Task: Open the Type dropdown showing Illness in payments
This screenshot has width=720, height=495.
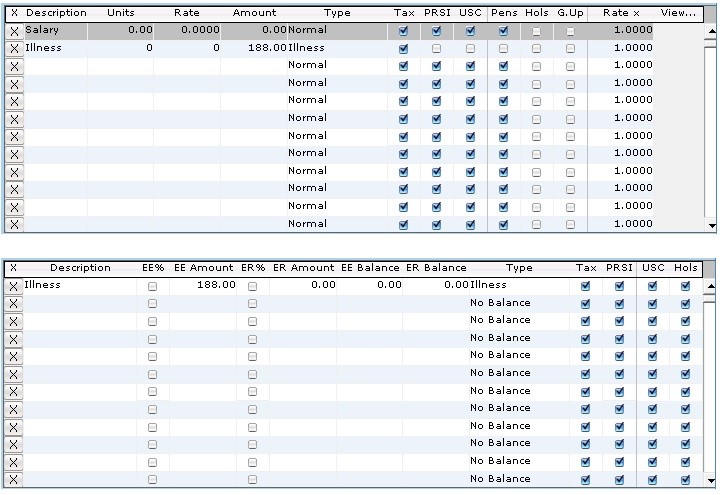Action: pyautogui.click(x=337, y=48)
